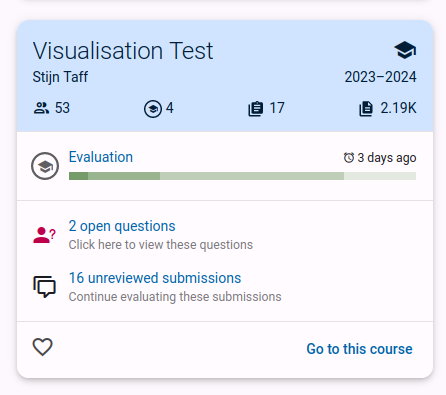The width and height of the screenshot is (446, 395).
Task: Open the Evaluation series link
Action: click(x=101, y=157)
